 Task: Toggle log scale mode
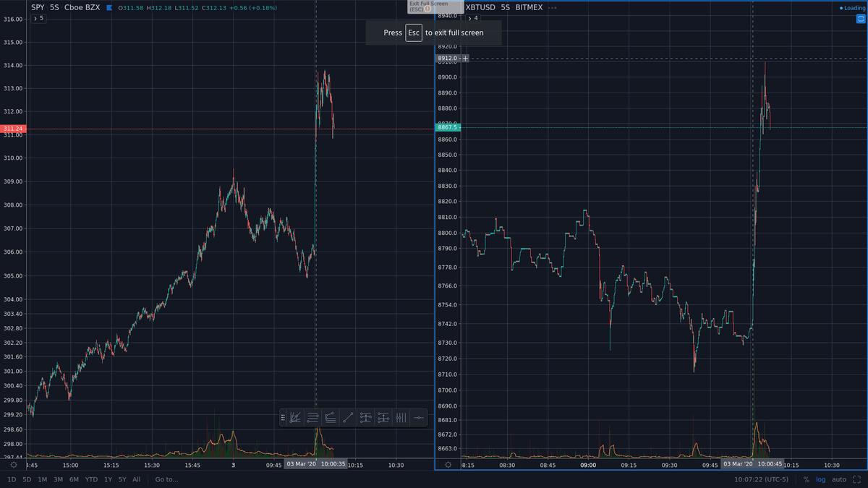[x=820, y=479]
